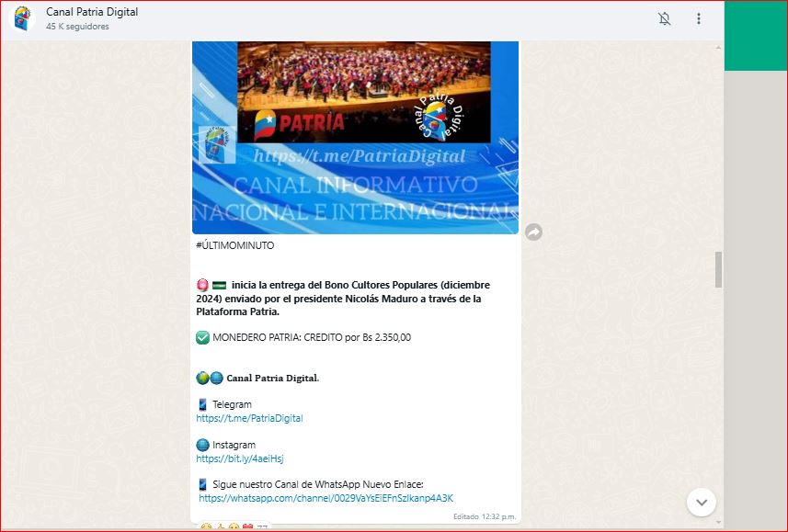Click the "Instagram" label in the message
The image size is (788, 532).
(234, 445)
